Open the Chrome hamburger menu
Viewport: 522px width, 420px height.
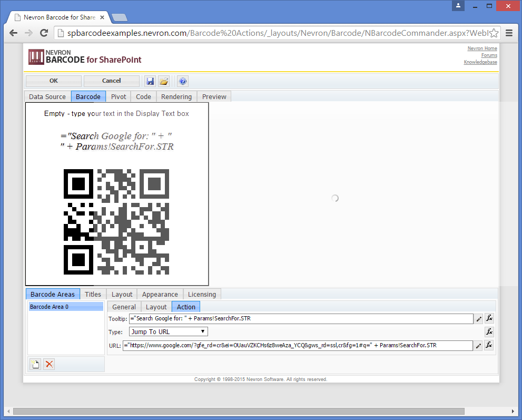(x=509, y=33)
